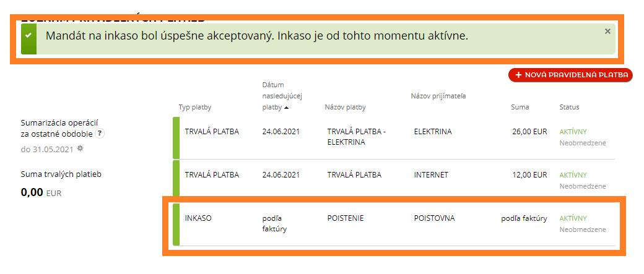Click the green bar of the INKASO row
Viewport: 644px width, 274px height.
pyautogui.click(x=176, y=225)
